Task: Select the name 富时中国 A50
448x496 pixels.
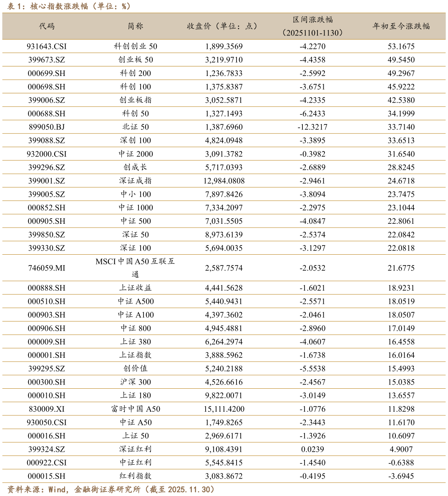Action: [x=136, y=409]
